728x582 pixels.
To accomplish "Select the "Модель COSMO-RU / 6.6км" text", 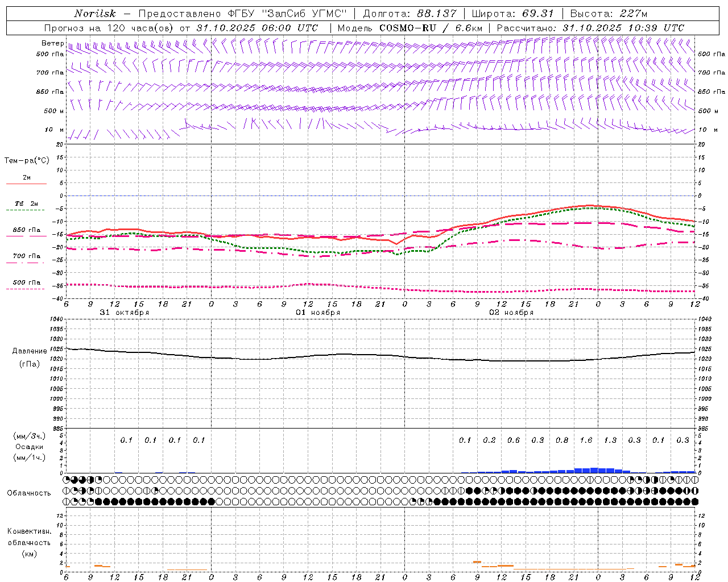I will 410,28.
